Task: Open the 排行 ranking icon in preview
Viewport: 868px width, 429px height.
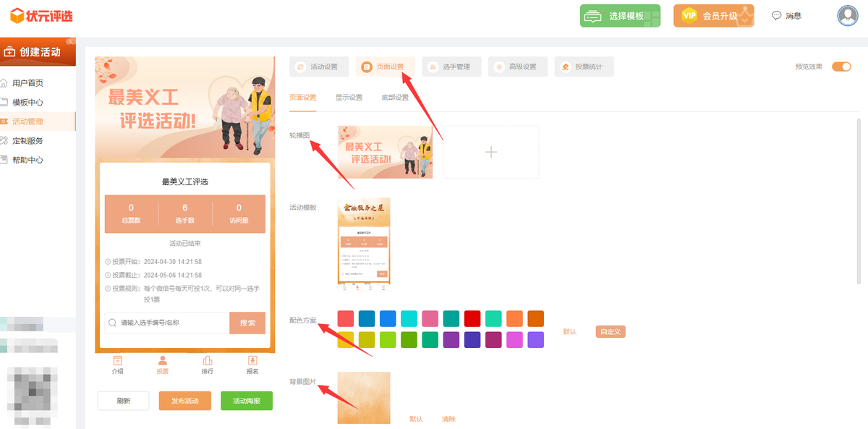Action: pos(208,365)
